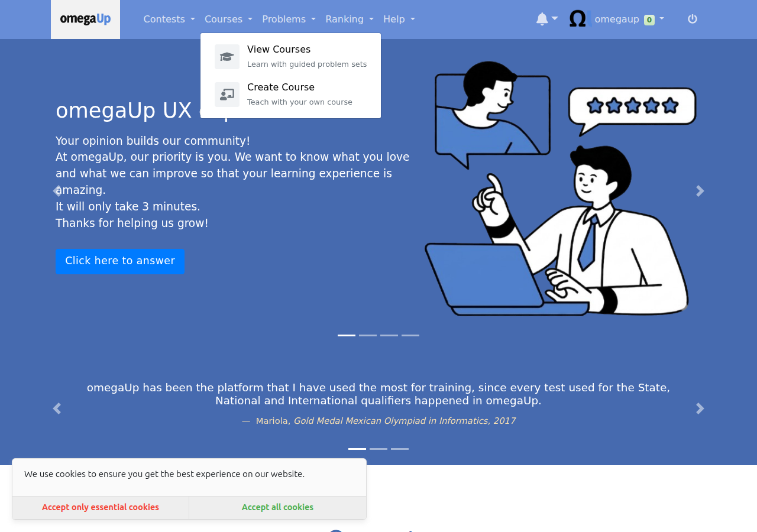Click the graduation cap View Courses icon

227,57
